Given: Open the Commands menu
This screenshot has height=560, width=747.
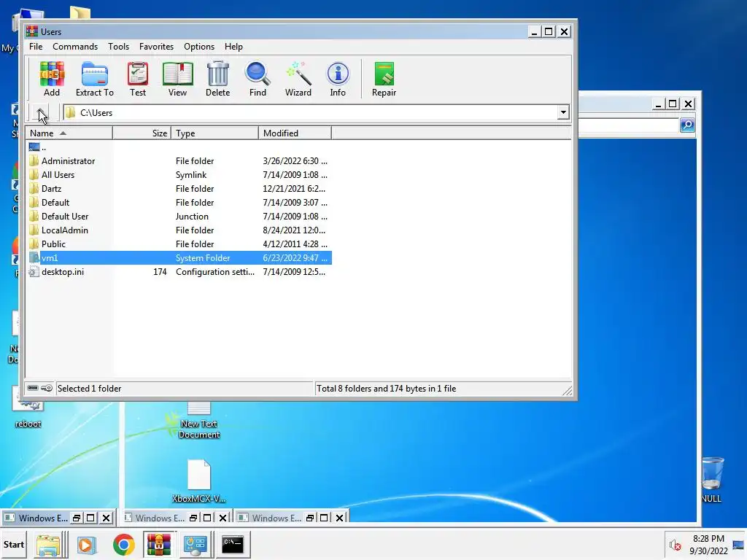Looking at the screenshot, I should click(x=75, y=47).
